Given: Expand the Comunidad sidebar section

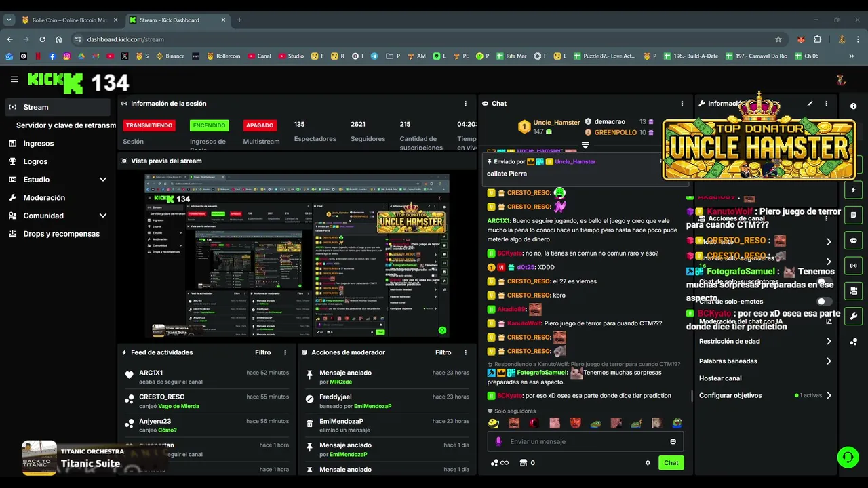Looking at the screenshot, I should tap(58, 216).
